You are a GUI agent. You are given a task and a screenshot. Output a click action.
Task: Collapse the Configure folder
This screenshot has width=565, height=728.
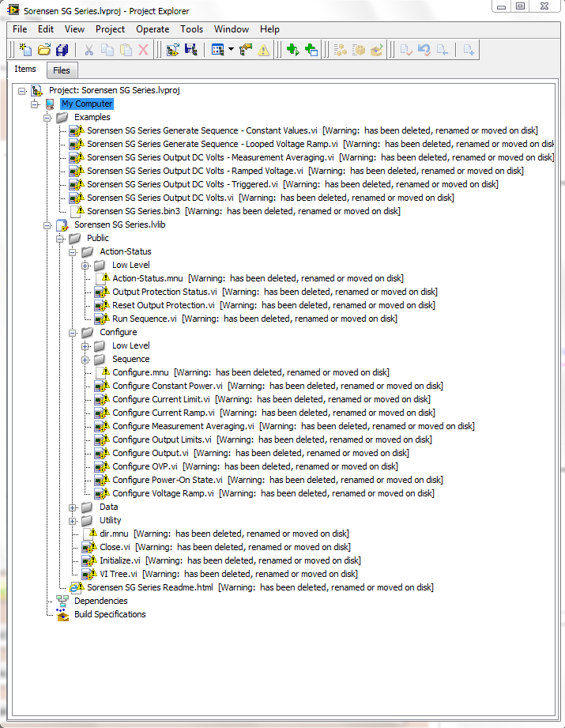(x=73, y=333)
